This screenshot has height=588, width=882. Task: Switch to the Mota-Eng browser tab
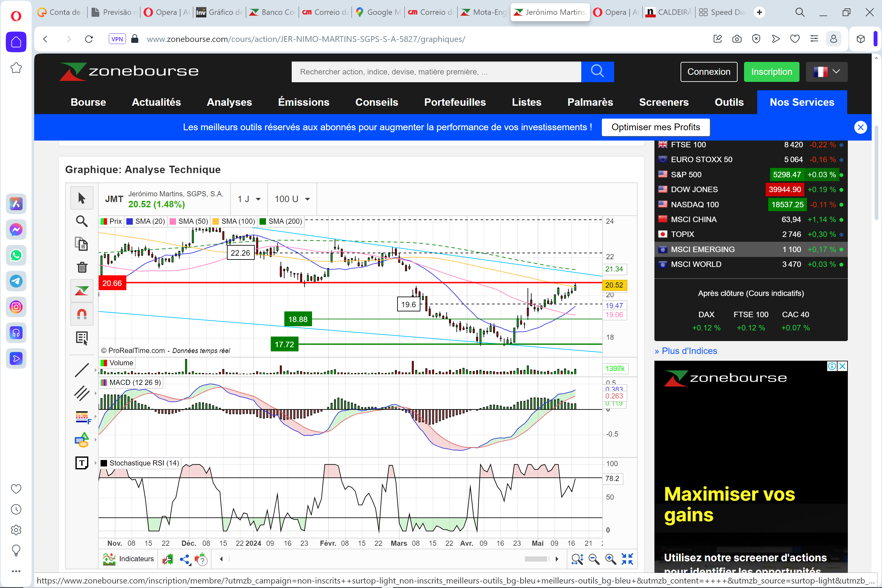coord(484,12)
